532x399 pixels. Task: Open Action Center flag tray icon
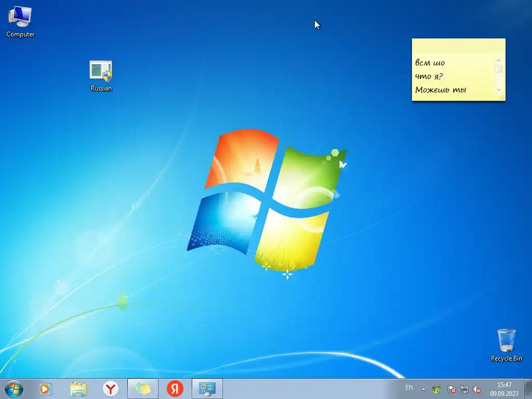click(451, 389)
